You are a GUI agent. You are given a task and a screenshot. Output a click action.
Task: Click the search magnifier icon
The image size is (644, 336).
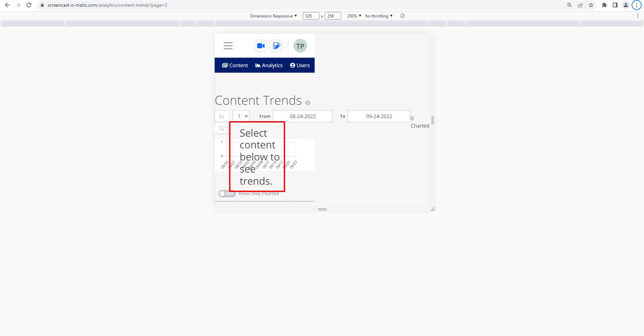point(221,128)
